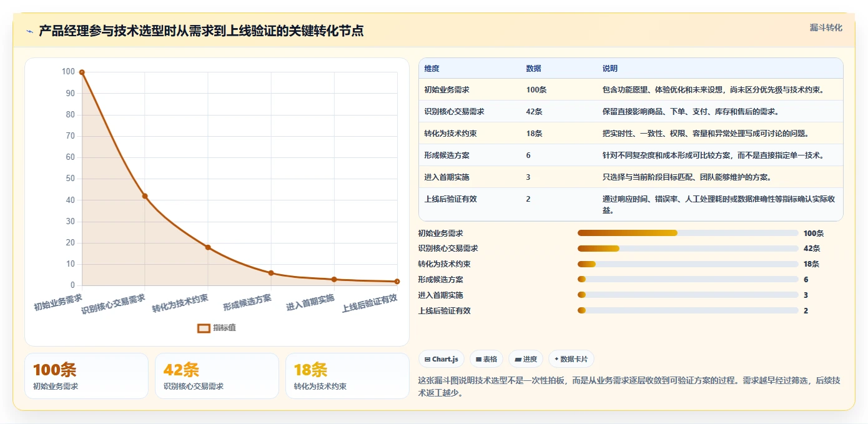Click the chart data point at 100
868x424 pixels.
(82, 72)
